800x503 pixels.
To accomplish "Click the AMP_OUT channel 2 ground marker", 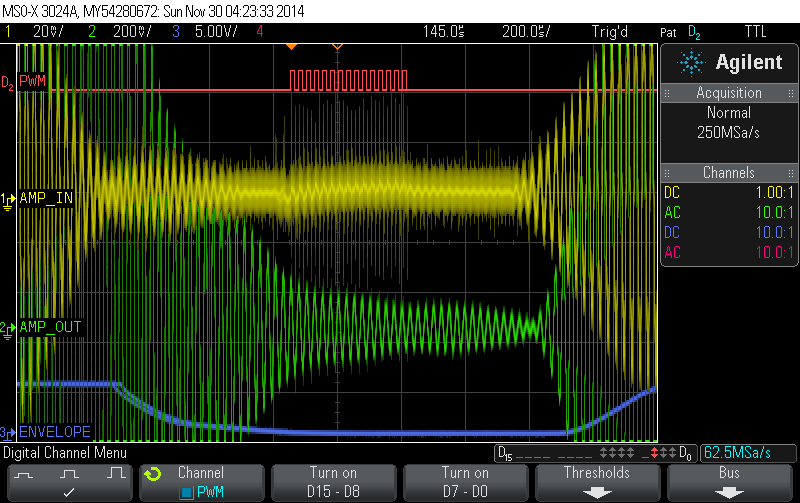I will pos(8,327).
